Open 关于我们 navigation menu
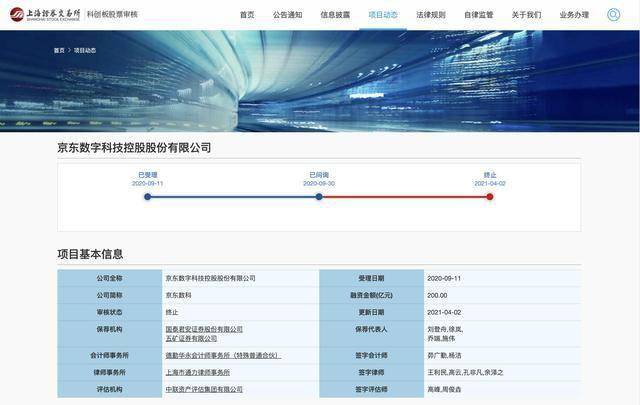This screenshot has height=405, width=640. click(x=527, y=15)
